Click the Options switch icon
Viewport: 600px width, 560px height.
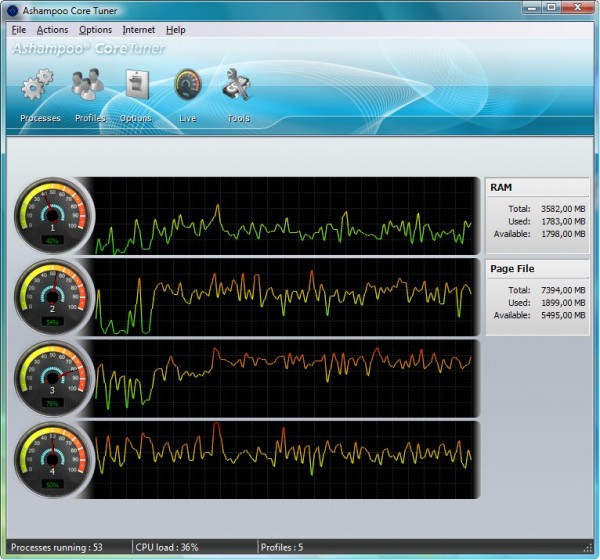tap(136, 86)
